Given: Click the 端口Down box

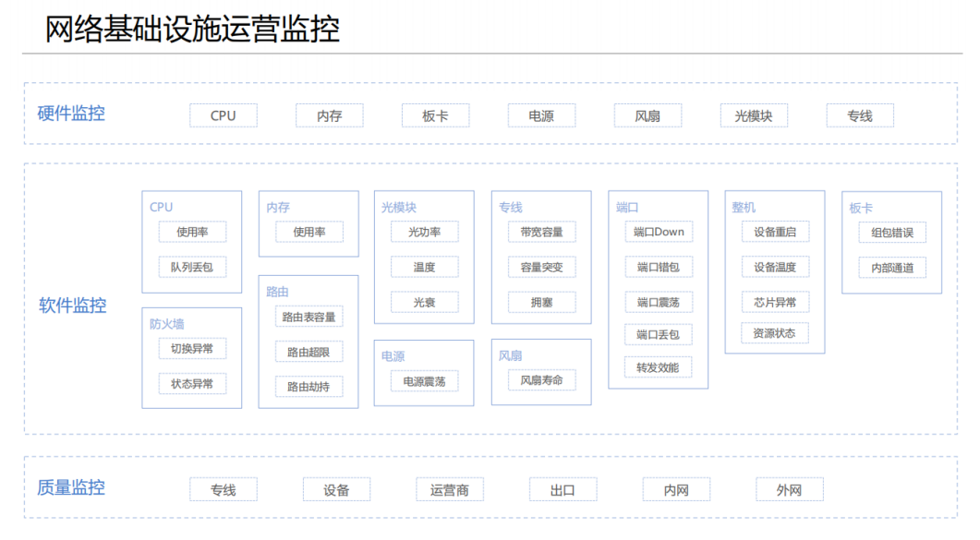Looking at the screenshot, I should (659, 232).
